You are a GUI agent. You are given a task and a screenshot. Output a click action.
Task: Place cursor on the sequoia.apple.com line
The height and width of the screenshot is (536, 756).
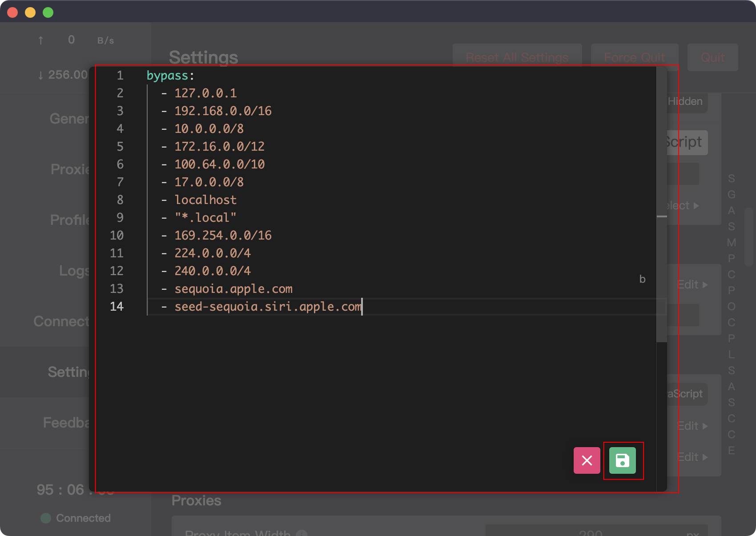point(233,289)
